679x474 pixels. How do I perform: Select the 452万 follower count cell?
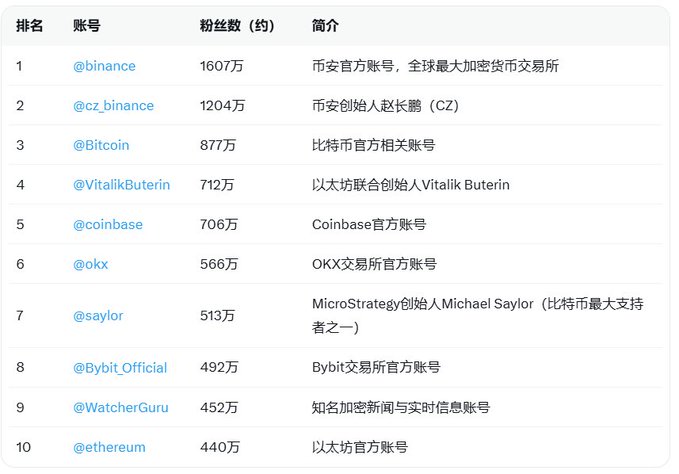tap(219, 407)
